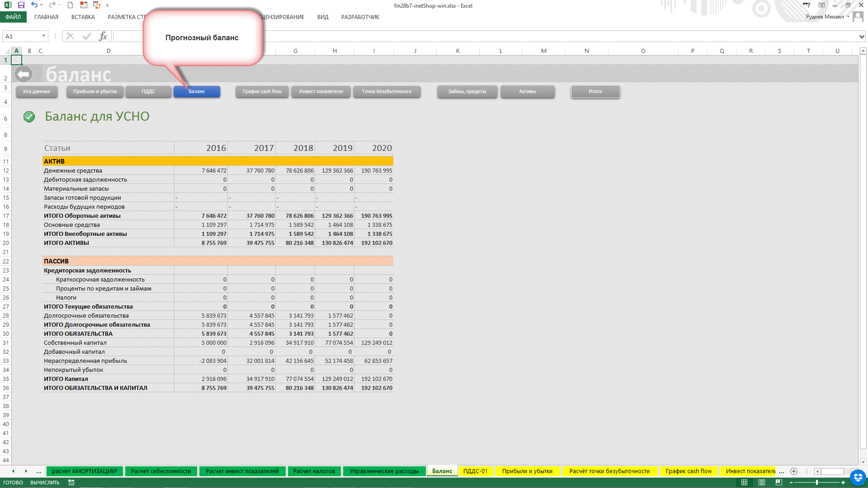This screenshot has width=868, height=488.
Task: Click the Cancel X in formula bar
Action: coord(70,36)
